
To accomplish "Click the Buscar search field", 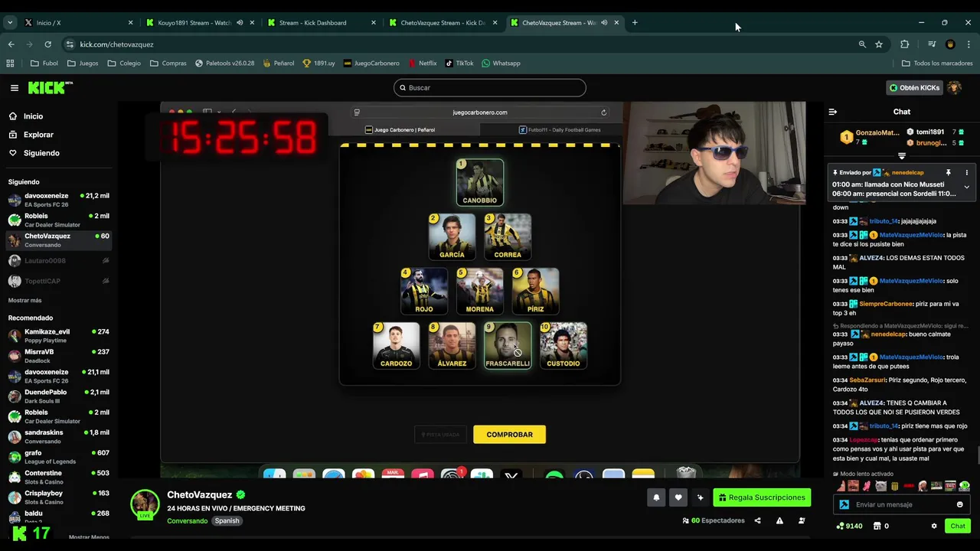I will pyautogui.click(x=490, y=88).
